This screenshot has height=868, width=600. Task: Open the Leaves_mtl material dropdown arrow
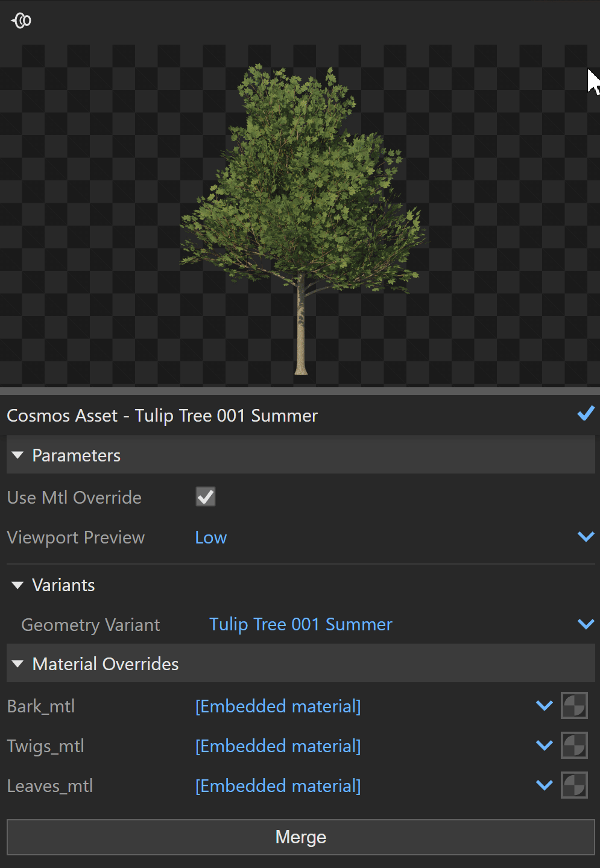pos(545,785)
